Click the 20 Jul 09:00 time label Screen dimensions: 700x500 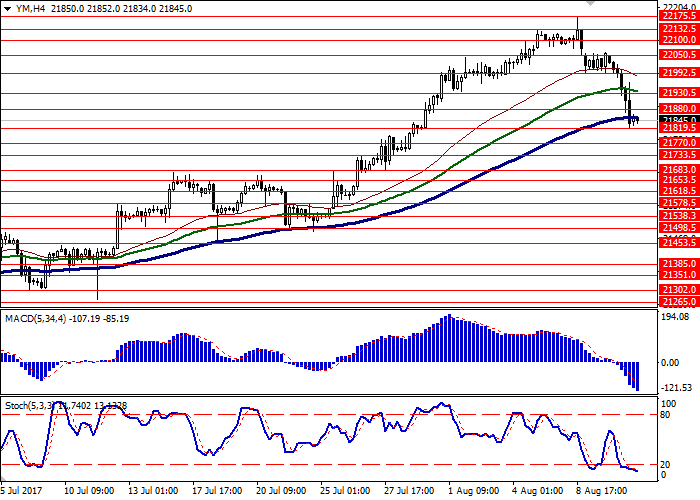tap(281, 491)
